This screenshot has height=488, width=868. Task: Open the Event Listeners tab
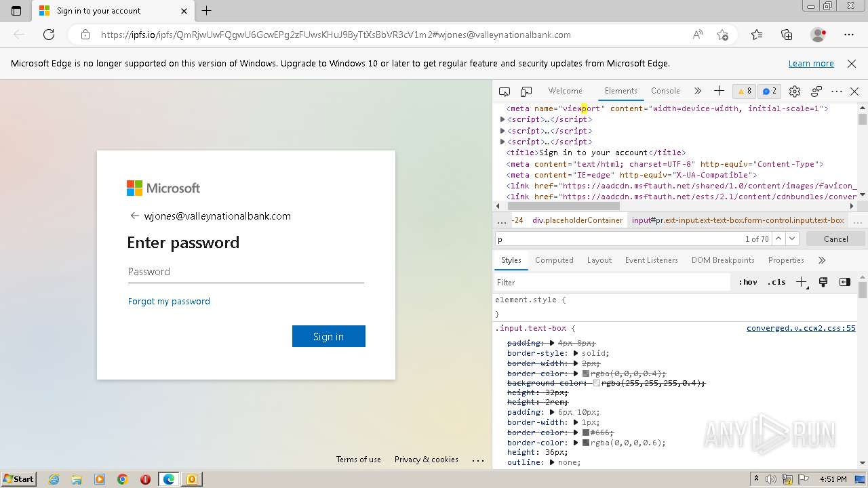(x=651, y=260)
